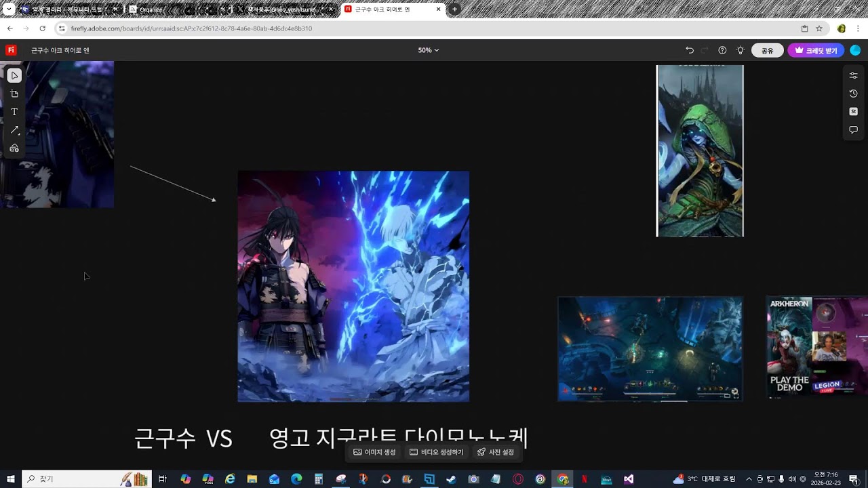868x488 pixels.
Task: Reload the Firefly page
Action: point(42,28)
